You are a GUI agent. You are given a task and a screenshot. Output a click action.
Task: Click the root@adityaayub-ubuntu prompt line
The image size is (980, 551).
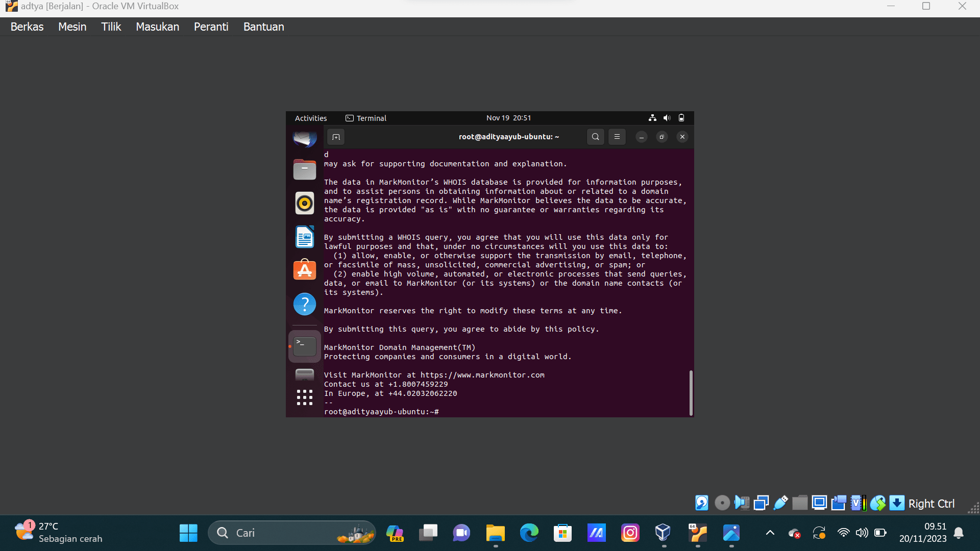click(381, 412)
